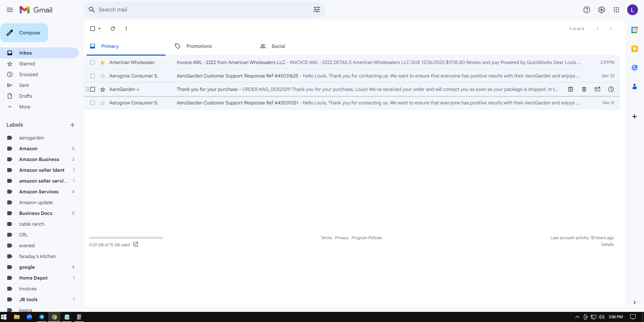The image size is (644, 322).
Task: Select the Ref #45031625 email checkbox
Action: coord(93,76)
